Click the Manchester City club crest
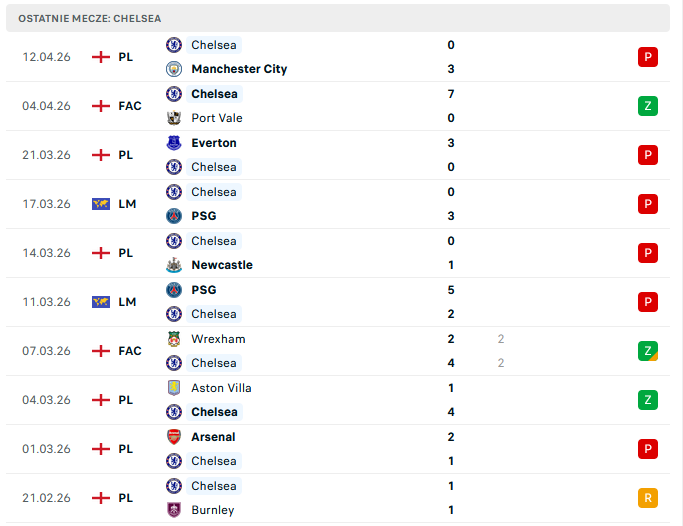 pyautogui.click(x=174, y=69)
